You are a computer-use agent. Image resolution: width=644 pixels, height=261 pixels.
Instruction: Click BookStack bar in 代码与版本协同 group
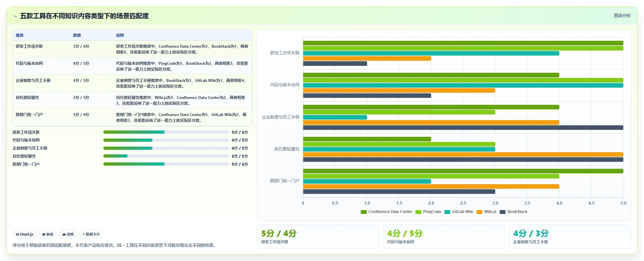367,96
